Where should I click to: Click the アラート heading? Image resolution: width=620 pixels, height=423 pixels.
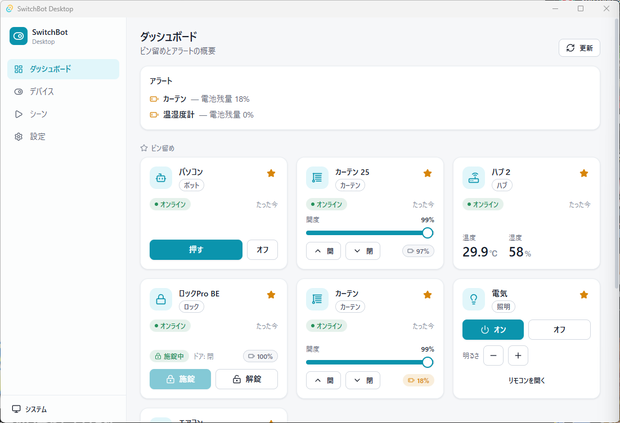click(x=161, y=81)
